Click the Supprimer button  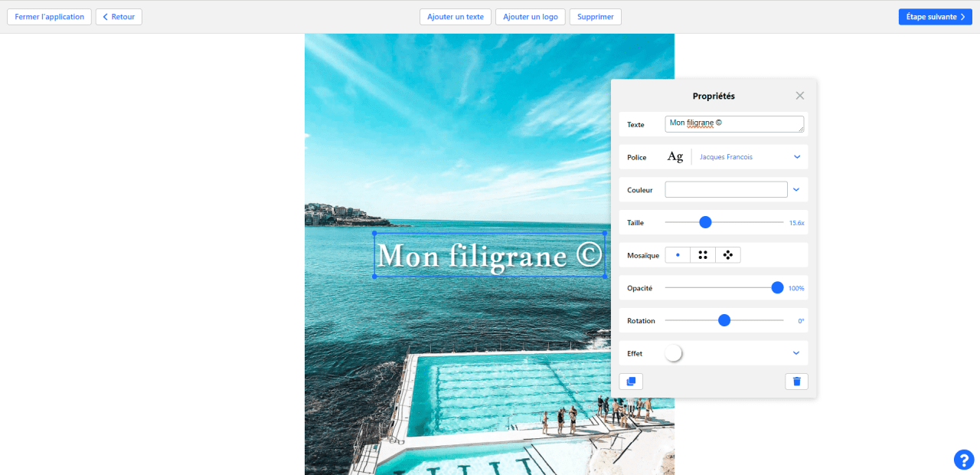click(x=596, y=17)
